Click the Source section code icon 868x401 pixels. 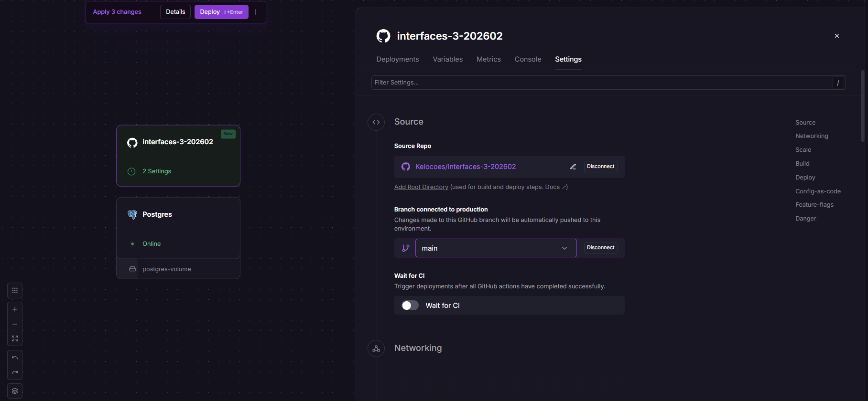(376, 122)
